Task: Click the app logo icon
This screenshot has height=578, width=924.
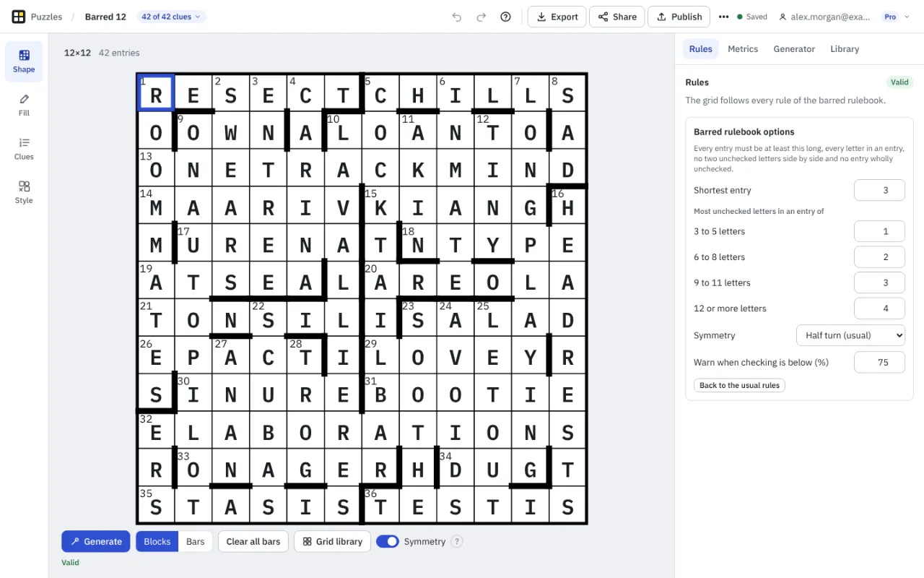Action: (x=18, y=17)
